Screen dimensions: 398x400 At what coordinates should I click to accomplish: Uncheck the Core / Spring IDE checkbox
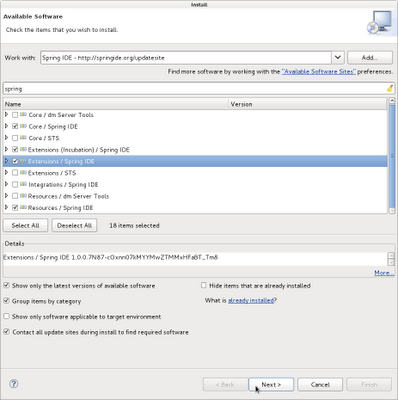point(15,126)
